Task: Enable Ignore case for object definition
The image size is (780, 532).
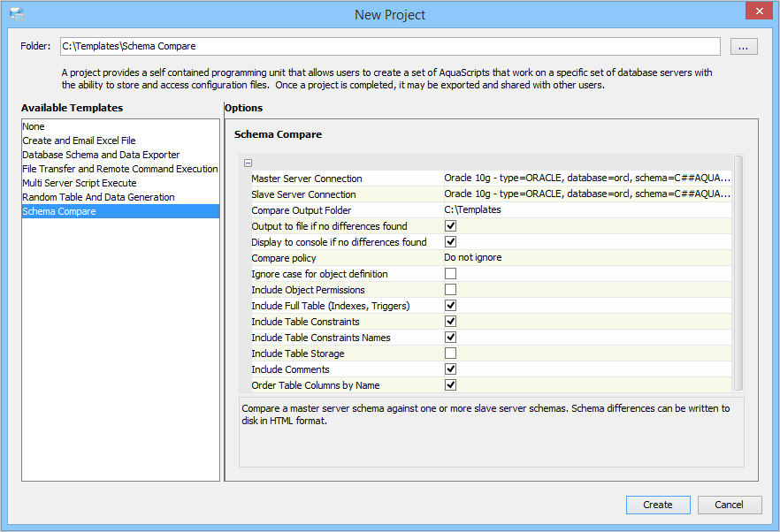Action: click(x=450, y=274)
